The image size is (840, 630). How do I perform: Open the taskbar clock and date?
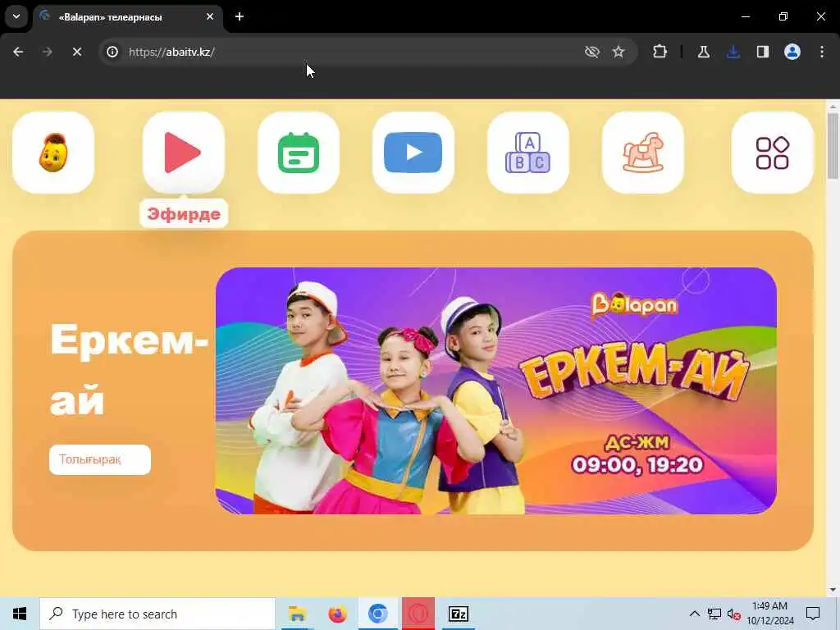pos(770,614)
